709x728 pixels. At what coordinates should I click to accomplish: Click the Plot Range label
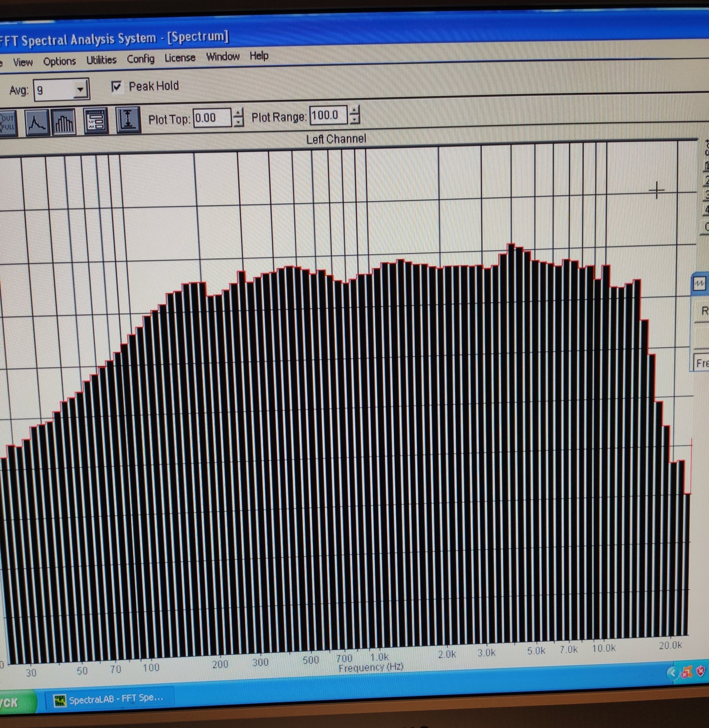click(x=279, y=118)
